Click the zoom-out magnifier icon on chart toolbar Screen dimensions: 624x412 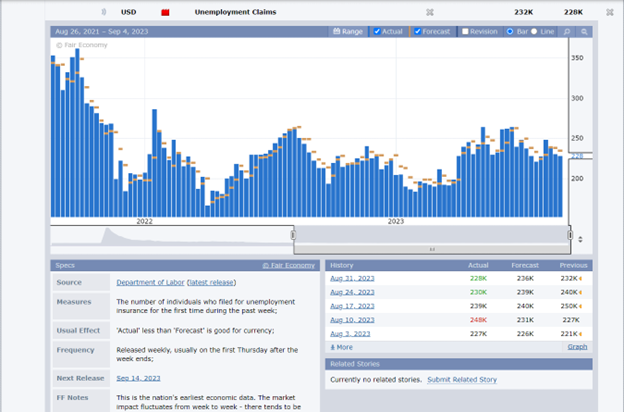[584, 31]
